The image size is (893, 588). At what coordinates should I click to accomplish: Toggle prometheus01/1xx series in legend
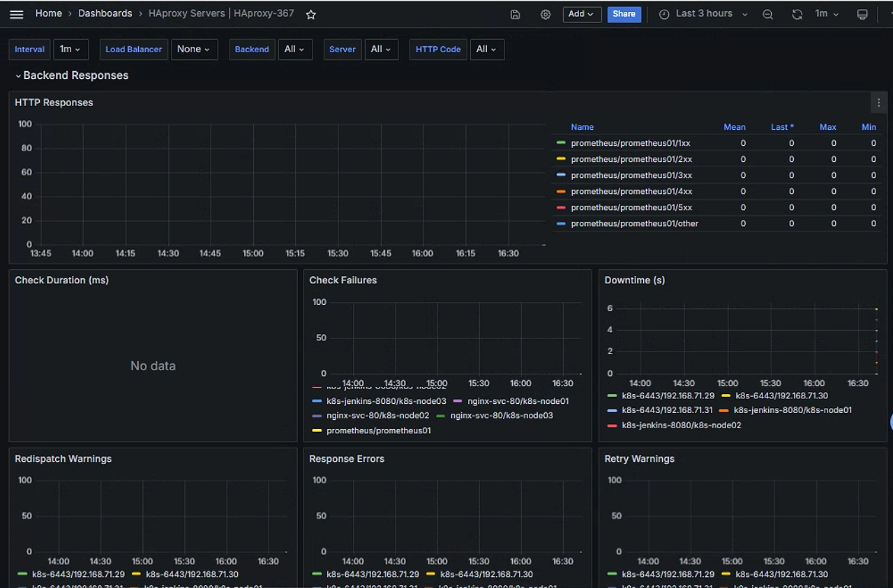click(x=630, y=143)
